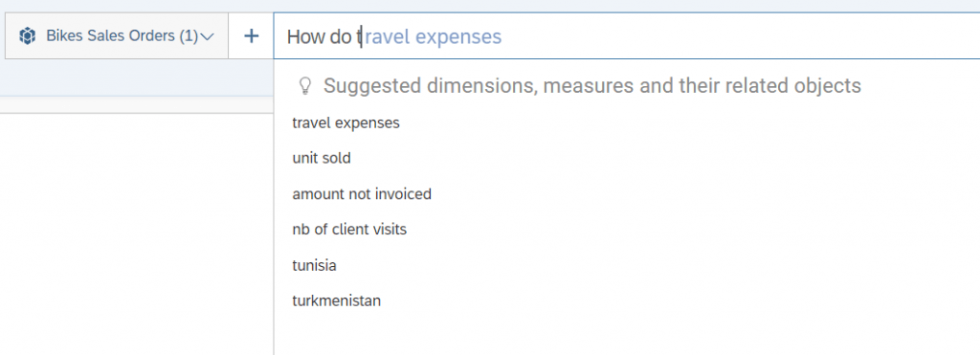The width and height of the screenshot is (980, 355).
Task: Click the cube model icon beside Bikes Sales Orders
Action: click(28, 36)
